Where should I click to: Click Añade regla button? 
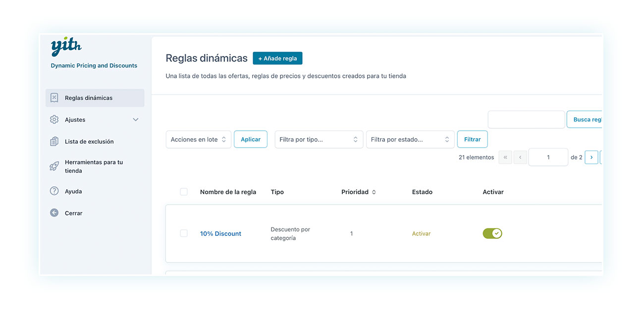pyautogui.click(x=277, y=58)
